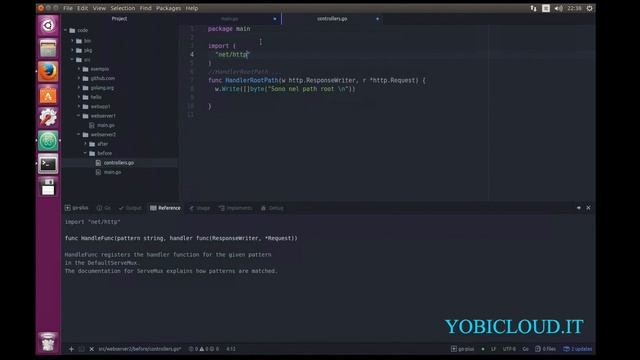Switch to the controllers.go editor tab
640x360 pixels.
(x=332, y=19)
